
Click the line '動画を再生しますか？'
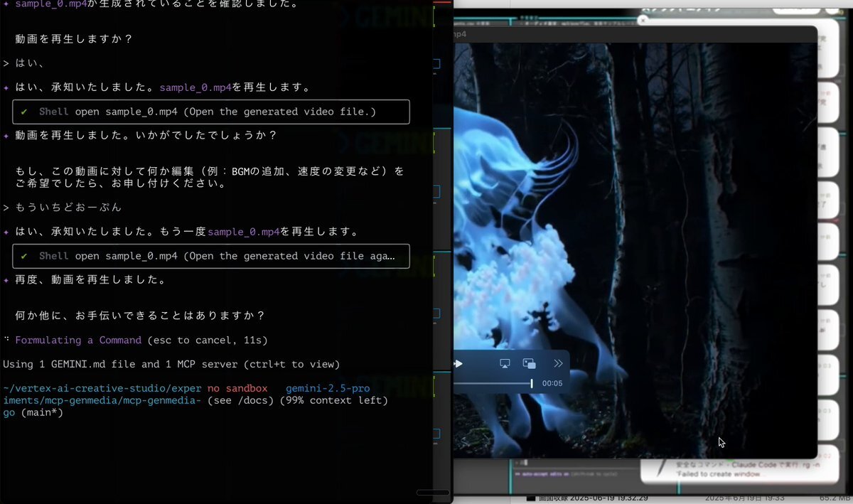pos(74,39)
